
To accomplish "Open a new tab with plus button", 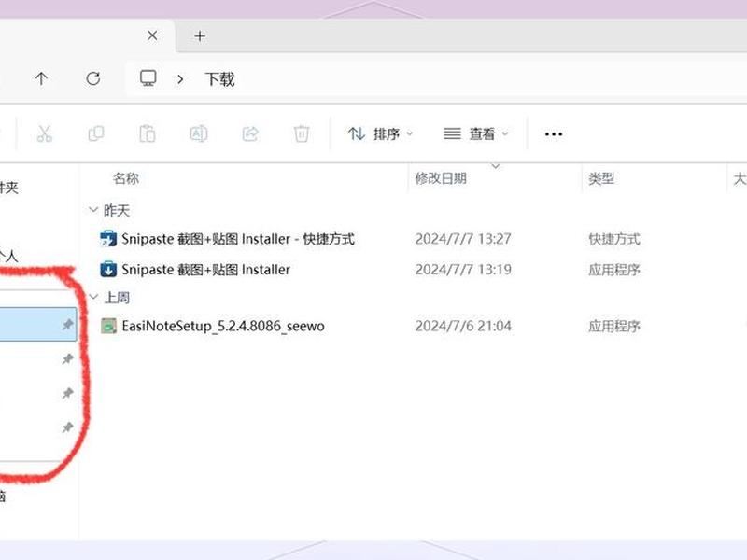I will pyautogui.click(x=200, y=36).
